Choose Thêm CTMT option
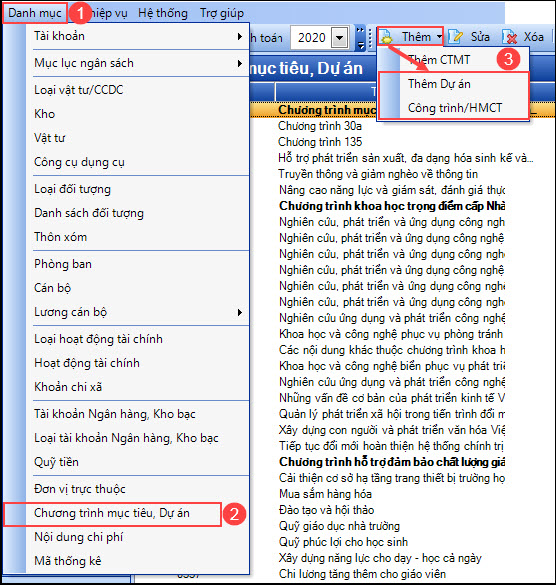This screenshot has height=585, width=556. (438, 60)
